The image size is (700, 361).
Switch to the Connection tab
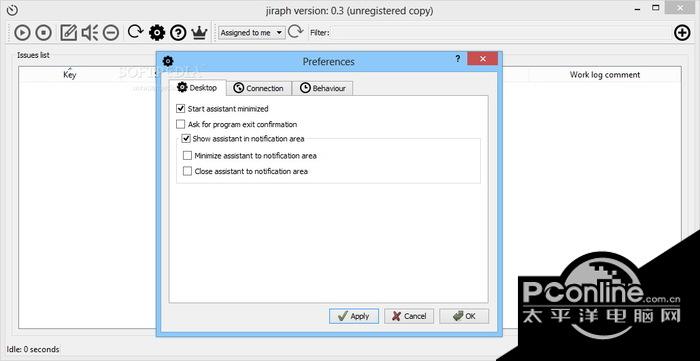click(x=259, y=88)
